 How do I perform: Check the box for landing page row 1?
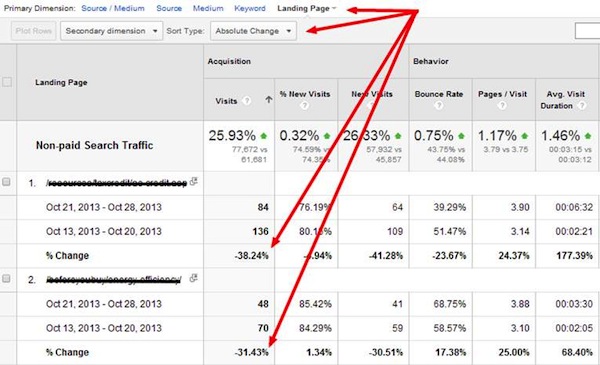(x=6, y=182)
